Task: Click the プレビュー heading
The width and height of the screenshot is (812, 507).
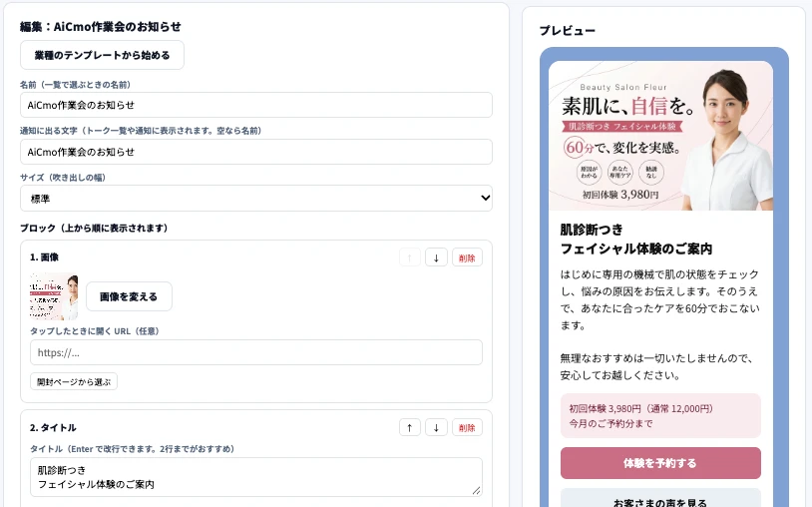Action: [567, 31]
